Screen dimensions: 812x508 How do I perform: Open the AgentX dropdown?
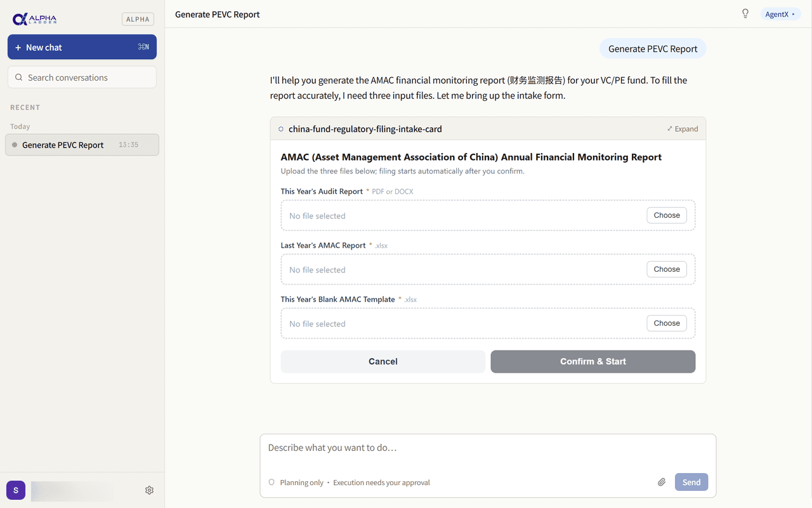(x=780, y=14)
